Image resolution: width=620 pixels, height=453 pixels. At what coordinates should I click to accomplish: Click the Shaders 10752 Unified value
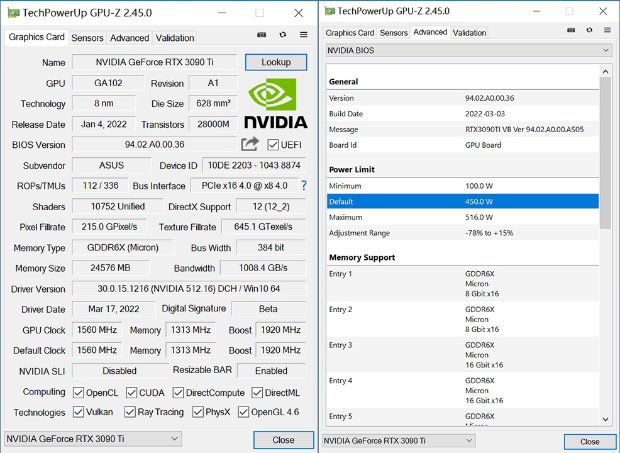pyautogui.click(x=117, y=206)
